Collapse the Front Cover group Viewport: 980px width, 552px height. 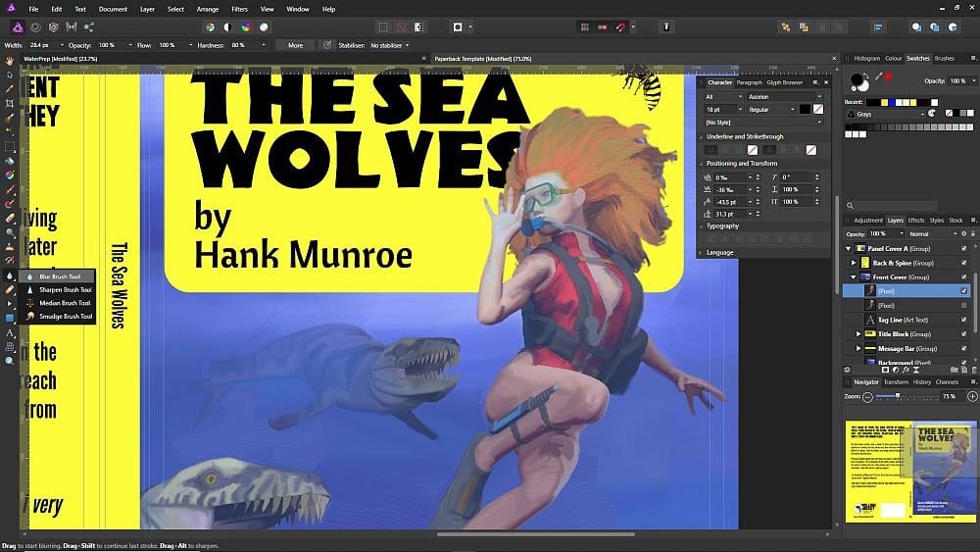coord(854,276)
